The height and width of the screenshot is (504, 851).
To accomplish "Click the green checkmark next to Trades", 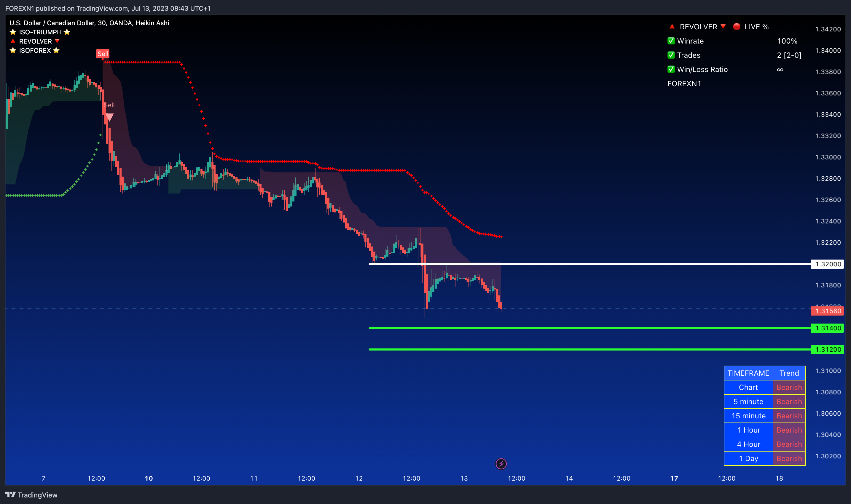I will click(x=671, y=55).
